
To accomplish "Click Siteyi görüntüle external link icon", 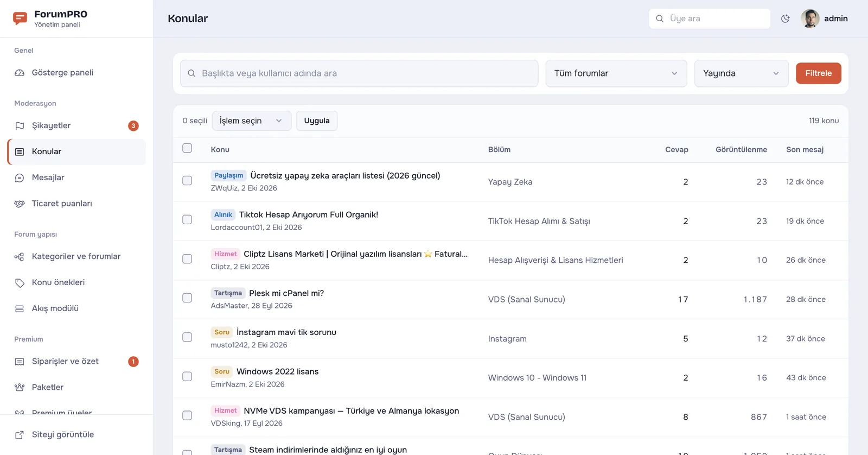I will click(x=20, y=435).
